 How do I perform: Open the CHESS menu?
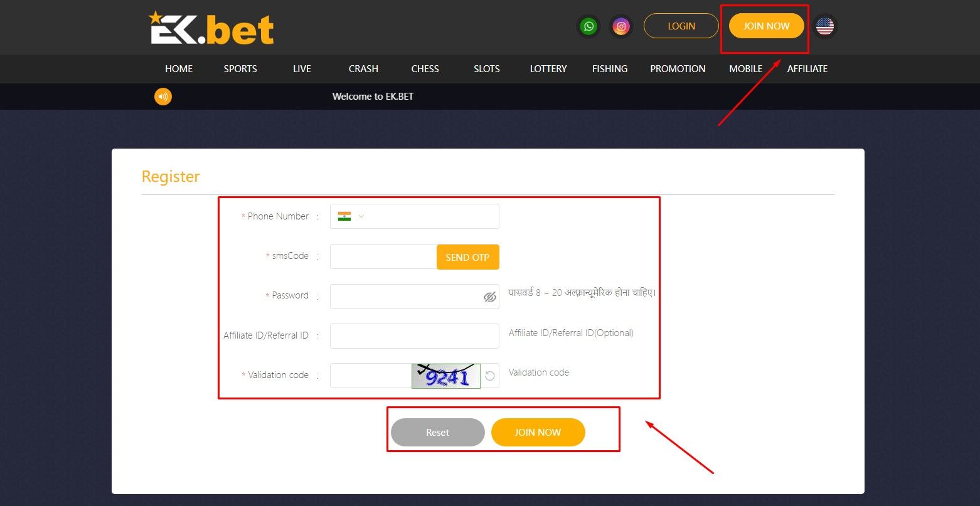click(425, 69)
